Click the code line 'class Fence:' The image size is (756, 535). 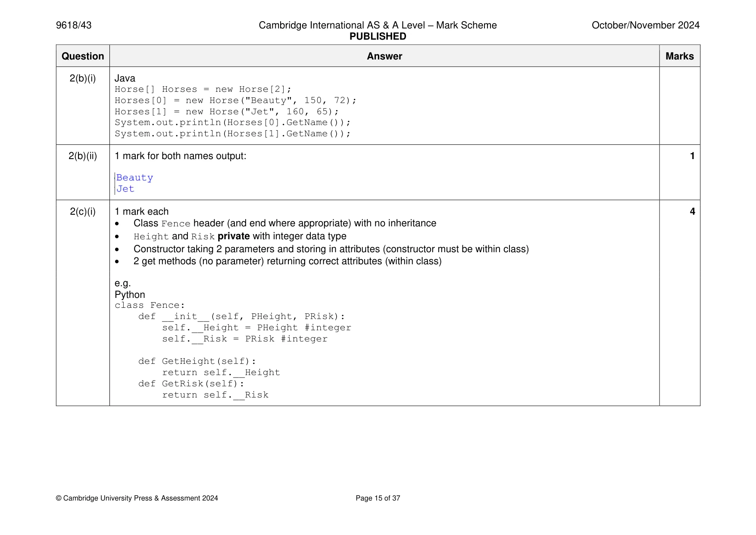[x=150, y=305]
